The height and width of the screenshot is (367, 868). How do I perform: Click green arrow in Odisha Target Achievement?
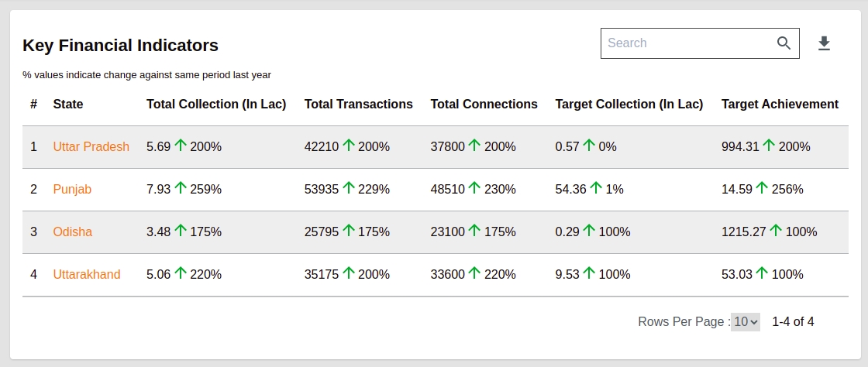coord(775,231)
